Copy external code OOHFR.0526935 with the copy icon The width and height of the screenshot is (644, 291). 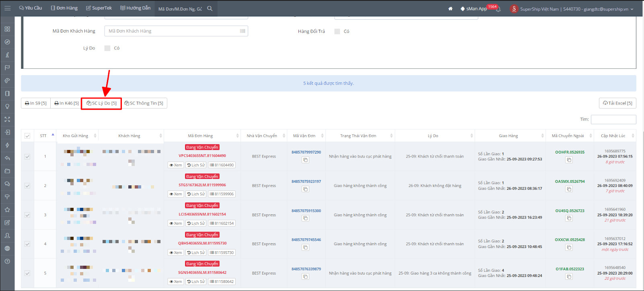pyautogui.click(x=569, y=160)
